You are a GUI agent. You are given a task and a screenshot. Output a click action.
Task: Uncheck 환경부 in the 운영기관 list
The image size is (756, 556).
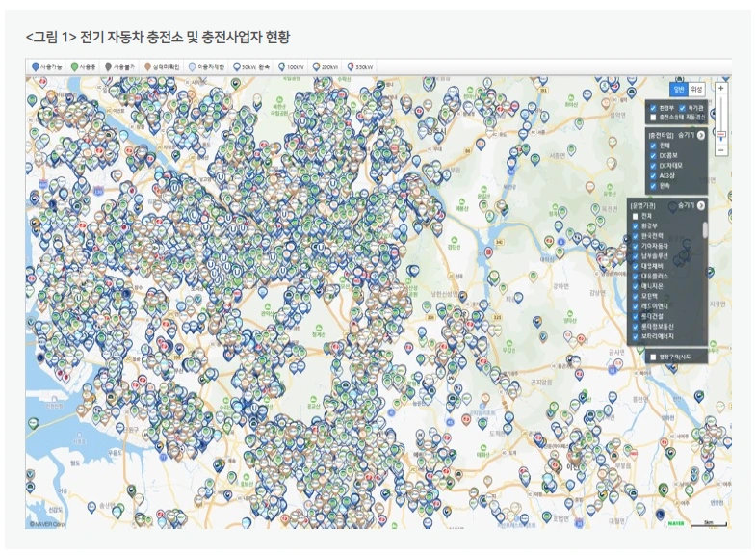click(x=635, y=226)
